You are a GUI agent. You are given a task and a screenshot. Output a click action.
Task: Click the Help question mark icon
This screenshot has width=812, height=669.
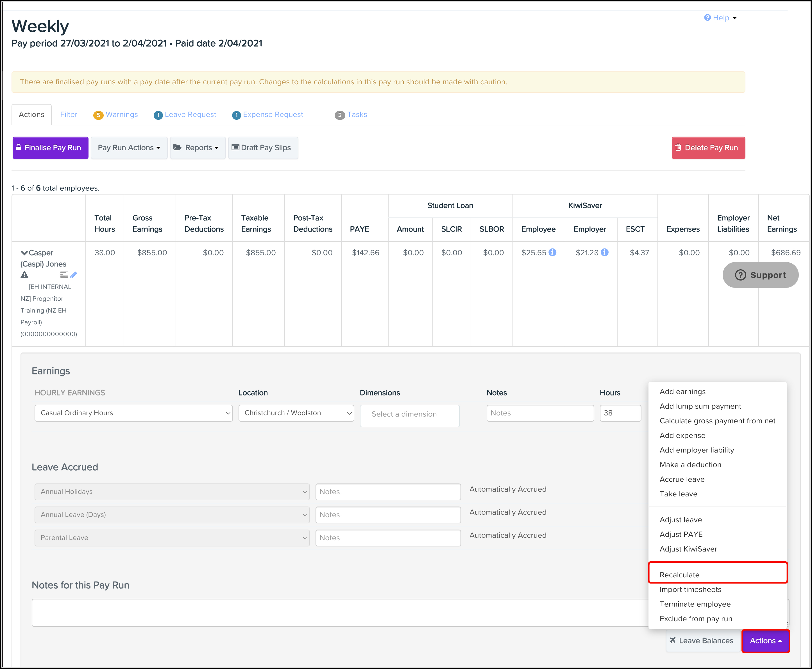tap(707, 18)
